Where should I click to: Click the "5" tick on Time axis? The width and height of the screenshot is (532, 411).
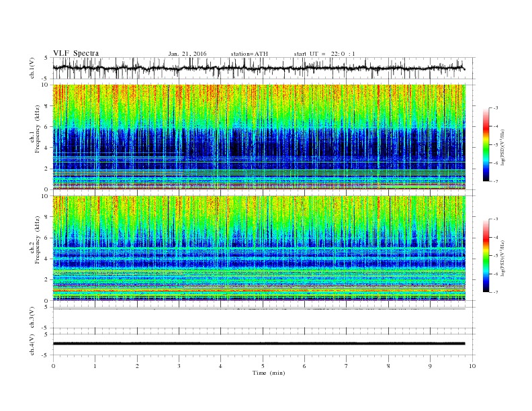(x=263, y=366)
